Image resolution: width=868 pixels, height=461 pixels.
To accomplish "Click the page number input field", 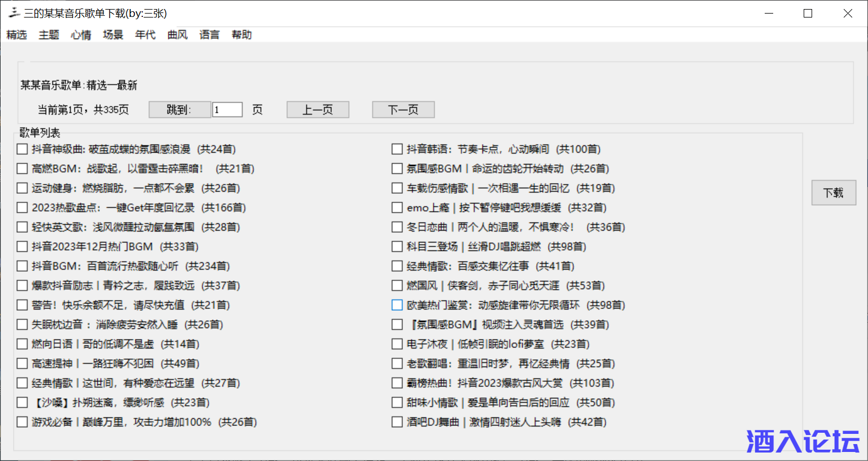I will pos(227,110).
